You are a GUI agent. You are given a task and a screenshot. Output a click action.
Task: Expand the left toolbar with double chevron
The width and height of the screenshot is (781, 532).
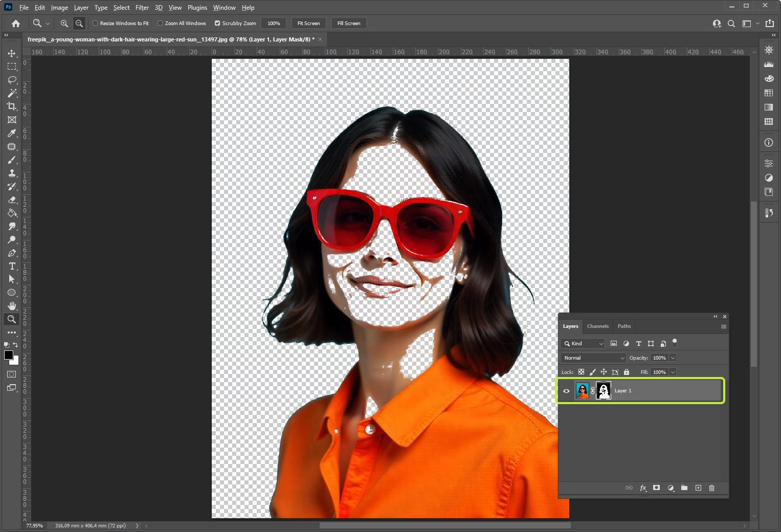tap(6, 35)
